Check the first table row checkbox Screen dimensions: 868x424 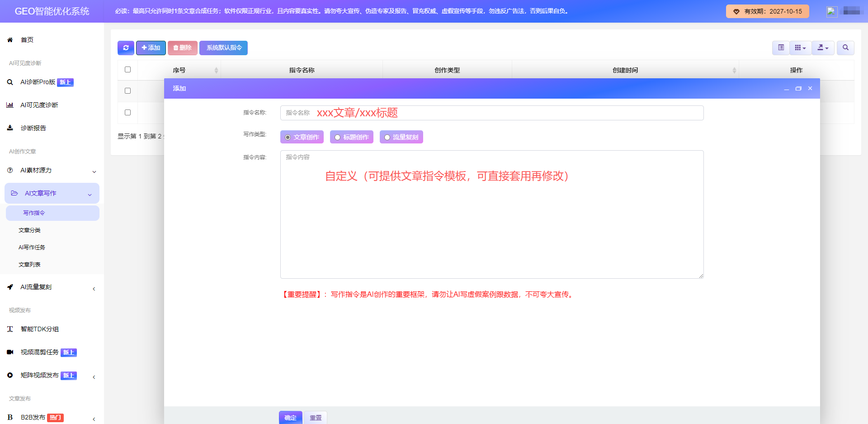(127, 91)
